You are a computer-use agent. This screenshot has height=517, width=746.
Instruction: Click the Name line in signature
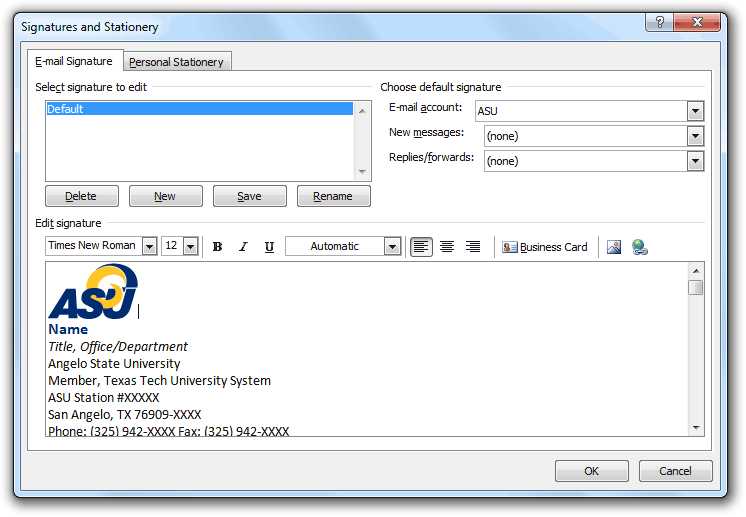point(68,329)
